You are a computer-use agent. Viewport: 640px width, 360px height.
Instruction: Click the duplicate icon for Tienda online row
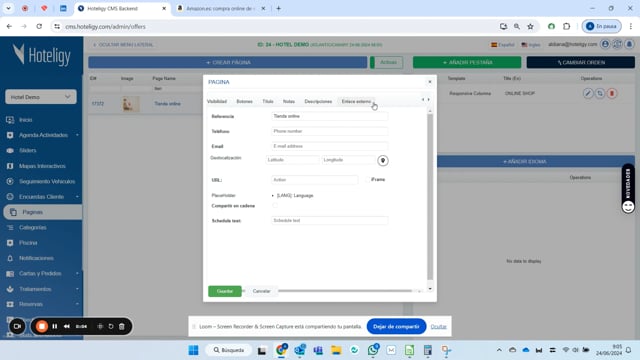point(600,93)
